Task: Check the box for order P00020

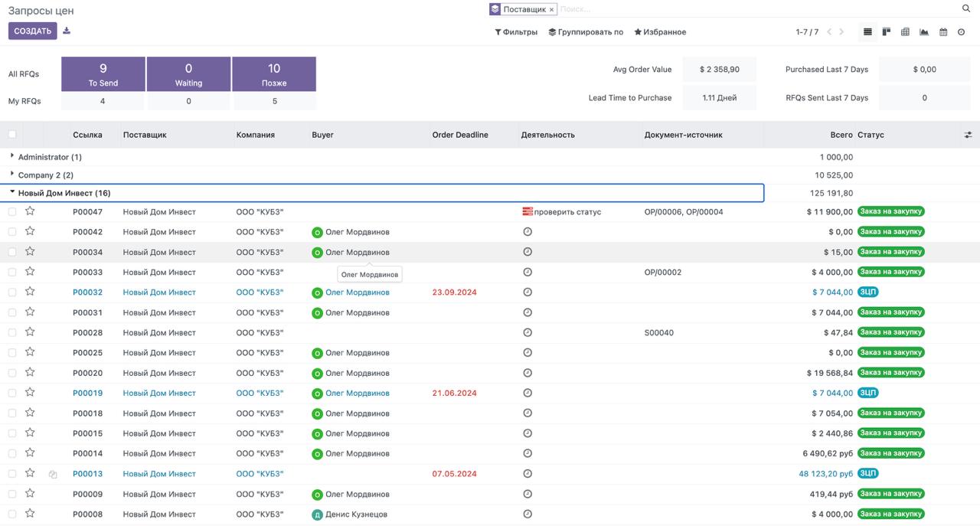Action: pyautogui.click(x=11, y=373)
